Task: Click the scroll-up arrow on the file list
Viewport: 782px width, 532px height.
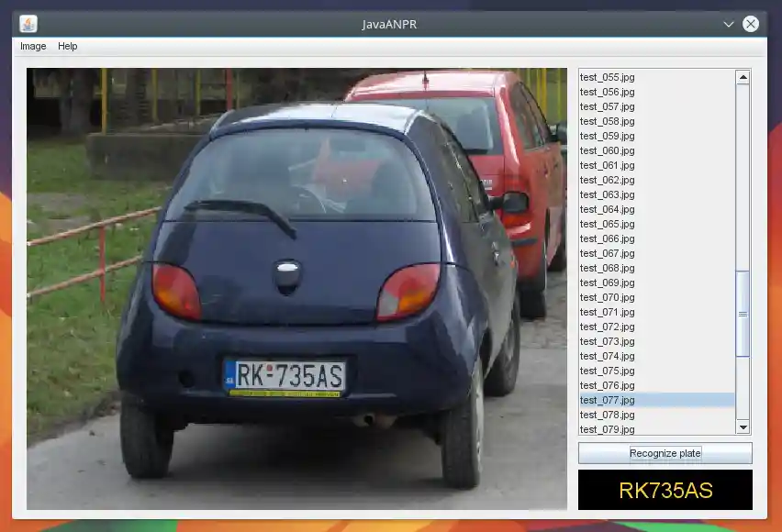Action: coord(743,76)
